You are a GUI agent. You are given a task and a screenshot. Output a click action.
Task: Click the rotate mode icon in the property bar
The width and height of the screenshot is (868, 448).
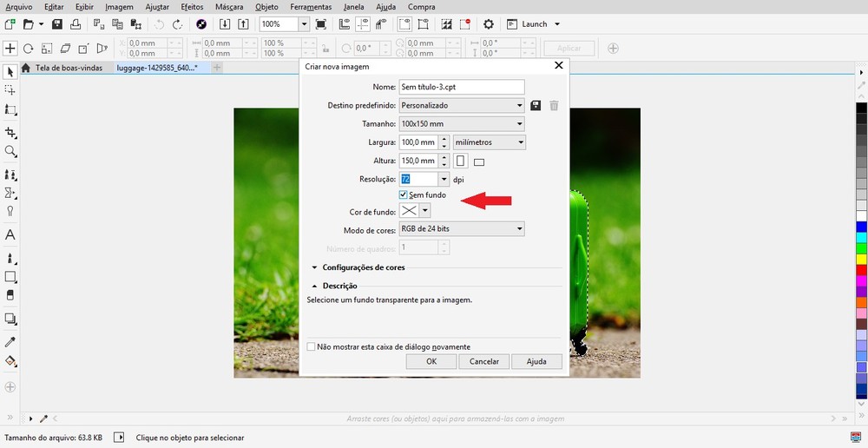[29, 48]
